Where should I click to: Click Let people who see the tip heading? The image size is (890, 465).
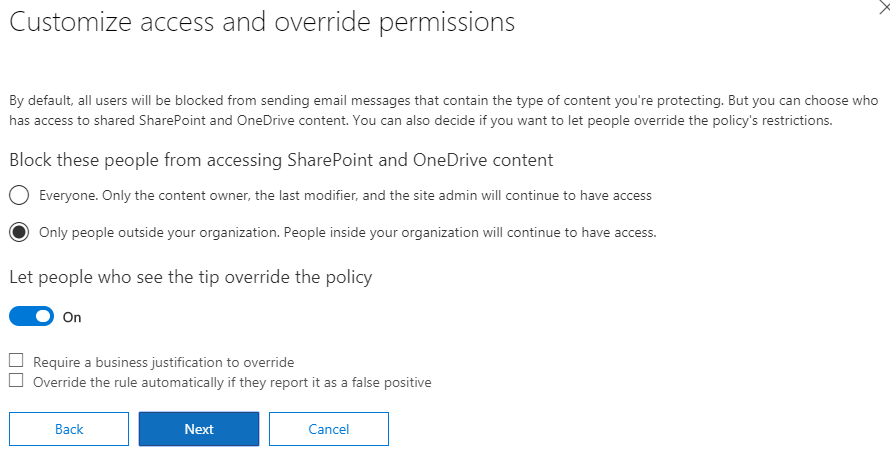click(191, 277)
